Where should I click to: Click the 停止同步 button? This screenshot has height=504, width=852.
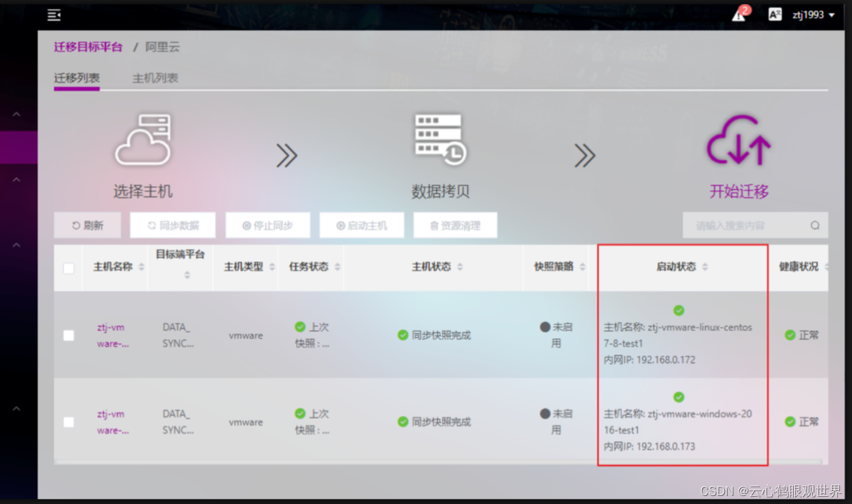268,226
